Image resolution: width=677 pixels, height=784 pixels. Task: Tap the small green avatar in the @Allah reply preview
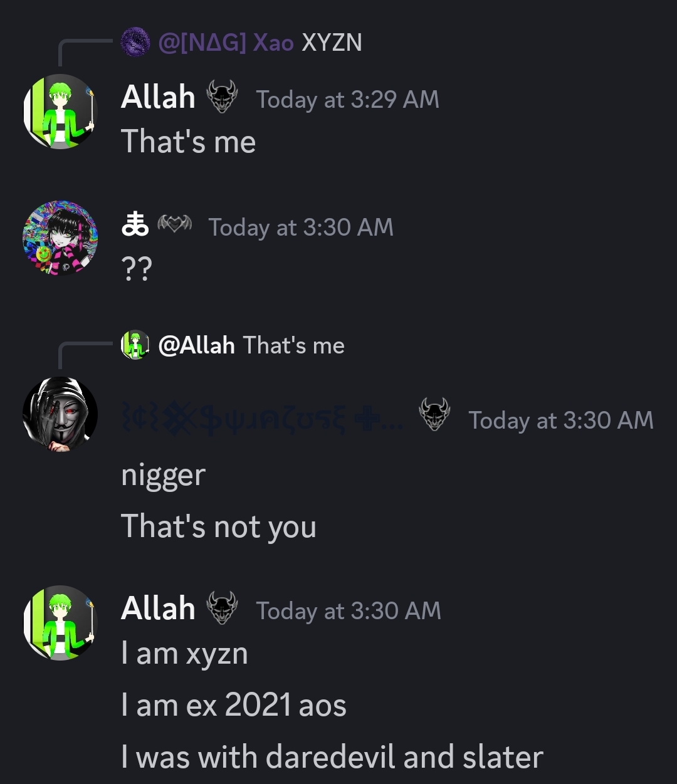point(135,345)
